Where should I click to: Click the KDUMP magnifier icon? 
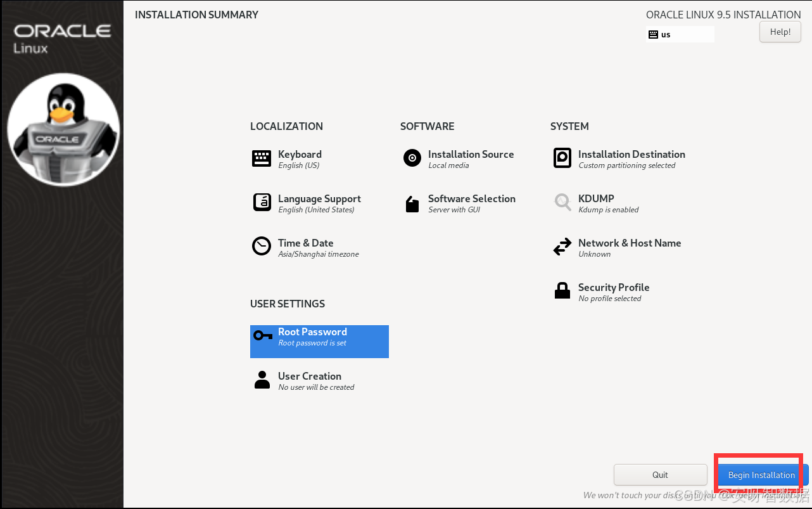point(562,203)
